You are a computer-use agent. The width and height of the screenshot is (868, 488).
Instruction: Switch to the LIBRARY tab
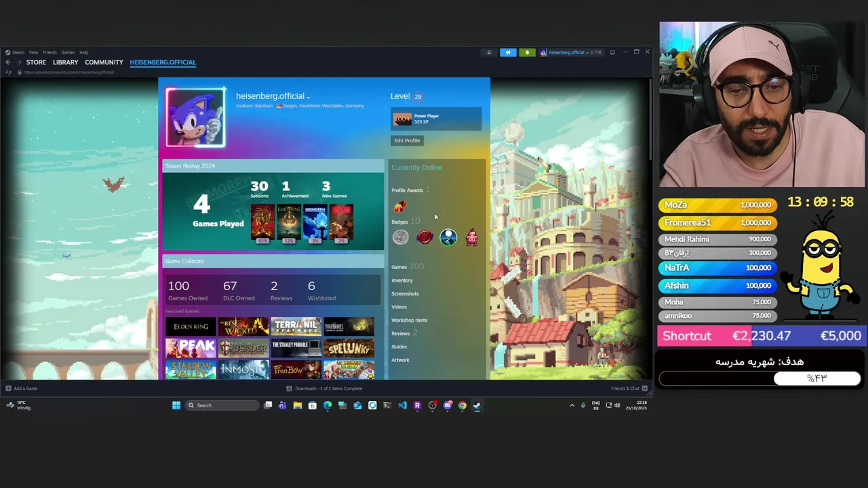[x=66, y=62]
